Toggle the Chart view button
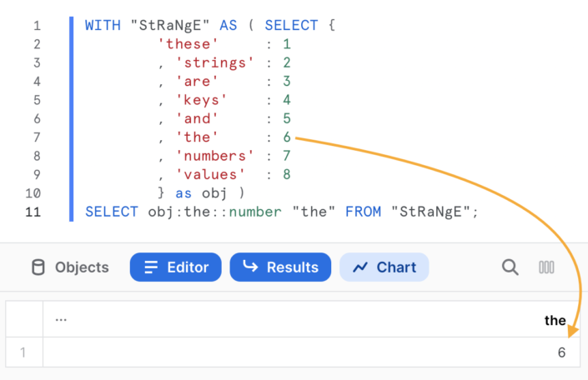588x380 pixels. point(384,267)
